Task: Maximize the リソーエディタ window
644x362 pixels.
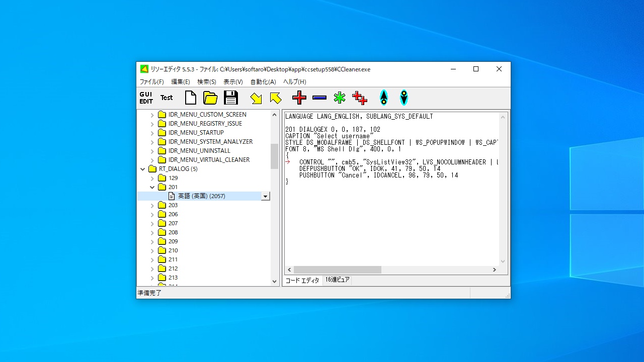Action: tap(476, 69)
